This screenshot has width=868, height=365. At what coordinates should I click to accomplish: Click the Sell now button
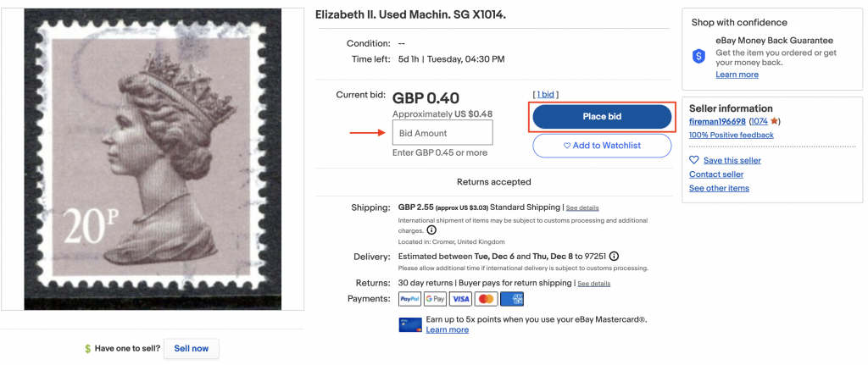click(x=191, y=348)
